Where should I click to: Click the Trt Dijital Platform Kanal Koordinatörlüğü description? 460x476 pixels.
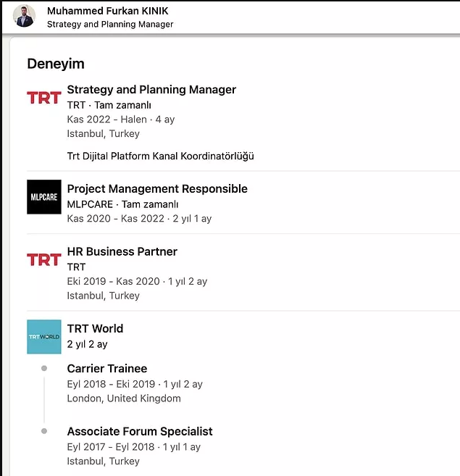click(160, 156)
